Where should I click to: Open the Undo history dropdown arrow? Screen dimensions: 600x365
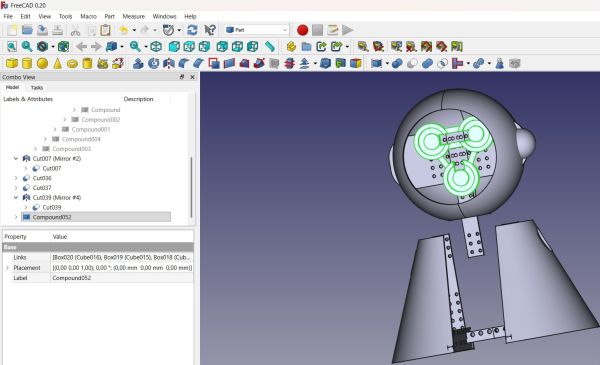click(x=134, y=30)
